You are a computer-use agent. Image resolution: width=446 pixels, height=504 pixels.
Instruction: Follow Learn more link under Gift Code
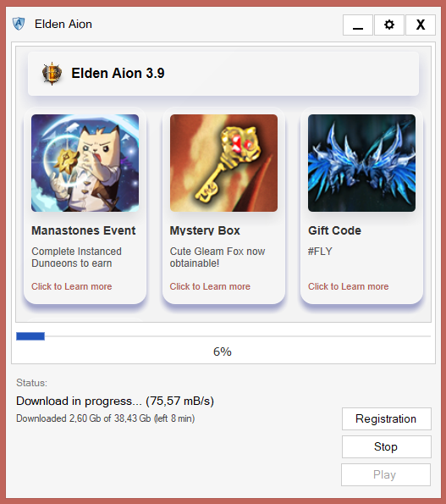(349, 286)
